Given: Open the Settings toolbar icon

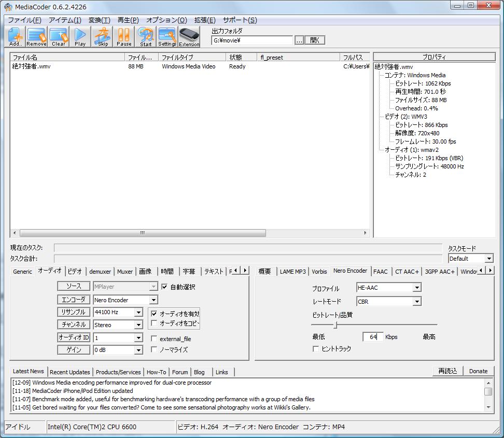Looking at the screenshot, I should click(167, 37).
